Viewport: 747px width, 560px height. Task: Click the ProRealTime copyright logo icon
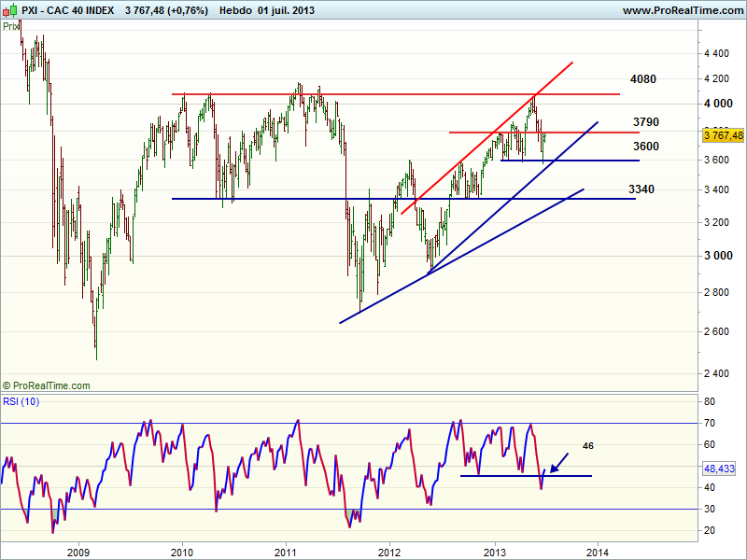[x=7, y=385]
